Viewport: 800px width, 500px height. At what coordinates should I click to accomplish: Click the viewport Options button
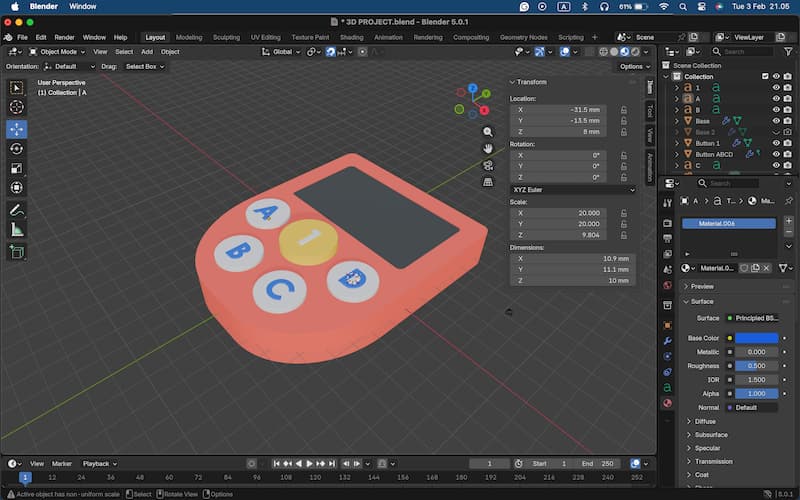pyautogui.click(x=632, y=66)
